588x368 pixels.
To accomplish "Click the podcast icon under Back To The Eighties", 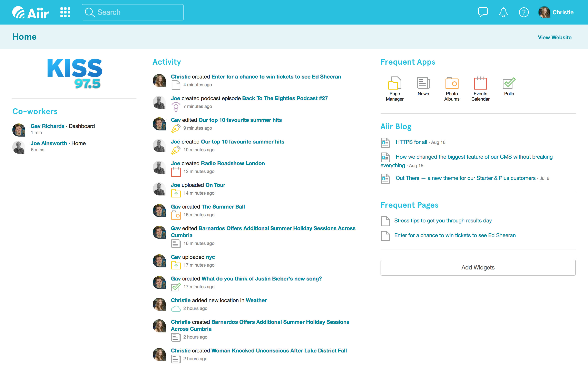I will pos(176,107).
